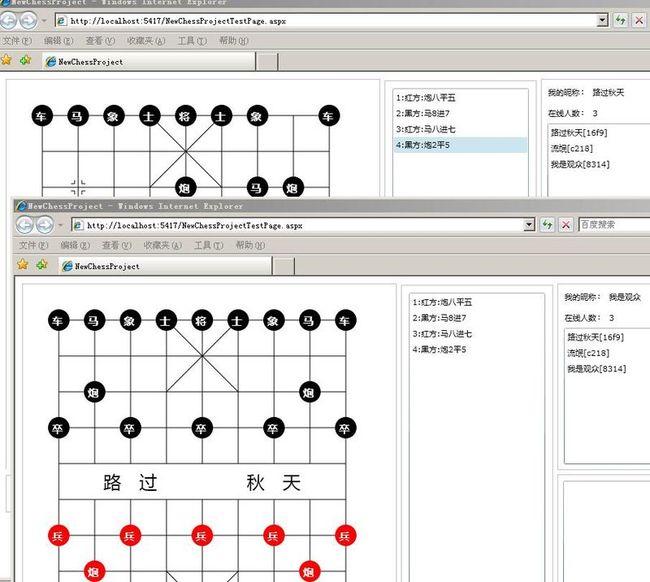
Task: Select the rightmost red 兵 on the front board
Action: coord(345,536)
